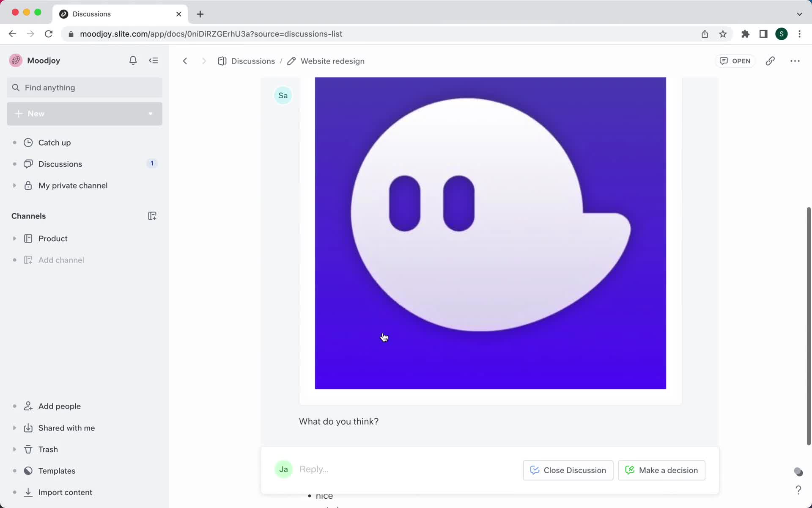Click the text 'What do you think?'
The image size is (812, 508).
point(339,421)
